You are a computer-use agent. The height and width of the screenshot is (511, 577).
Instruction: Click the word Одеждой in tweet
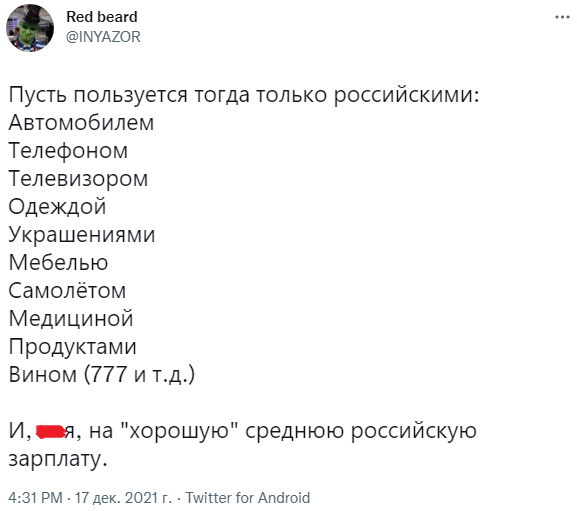pos(57,206)
